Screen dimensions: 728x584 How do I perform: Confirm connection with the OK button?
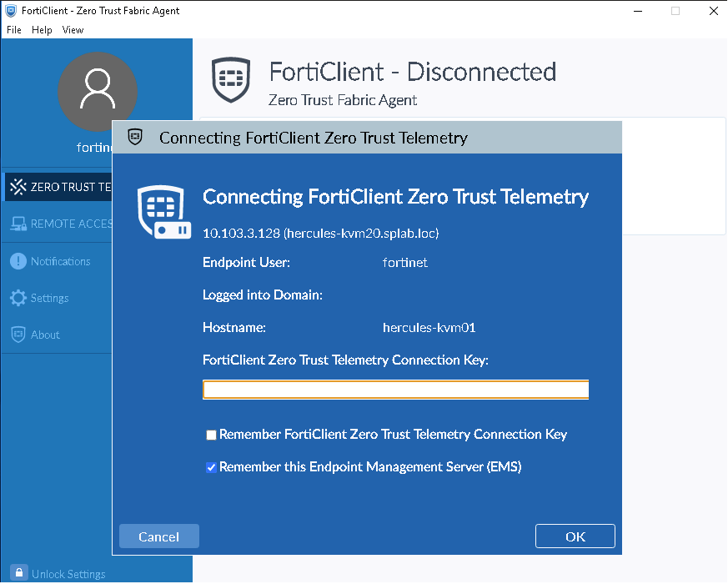click(x=575, y=536)
